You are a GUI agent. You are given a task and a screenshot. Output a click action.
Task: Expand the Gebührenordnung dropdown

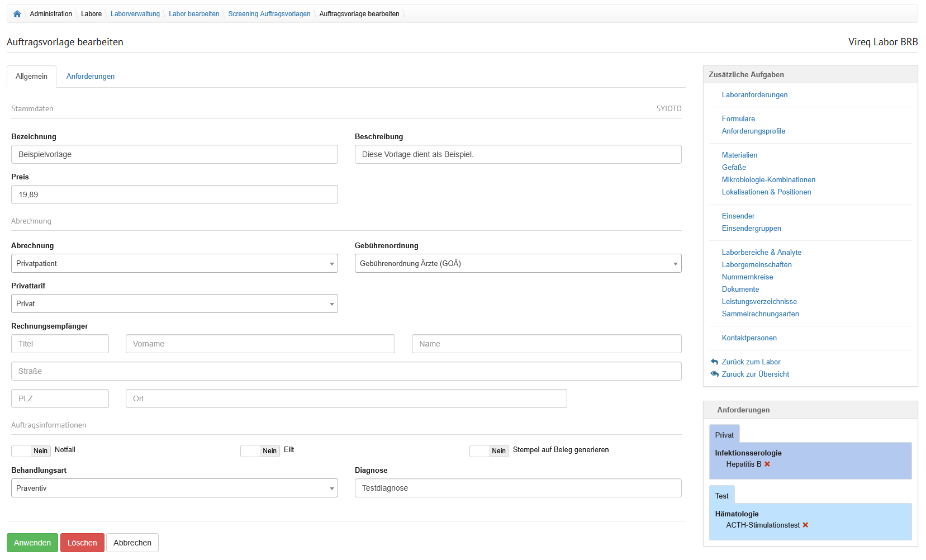point(517,264)
